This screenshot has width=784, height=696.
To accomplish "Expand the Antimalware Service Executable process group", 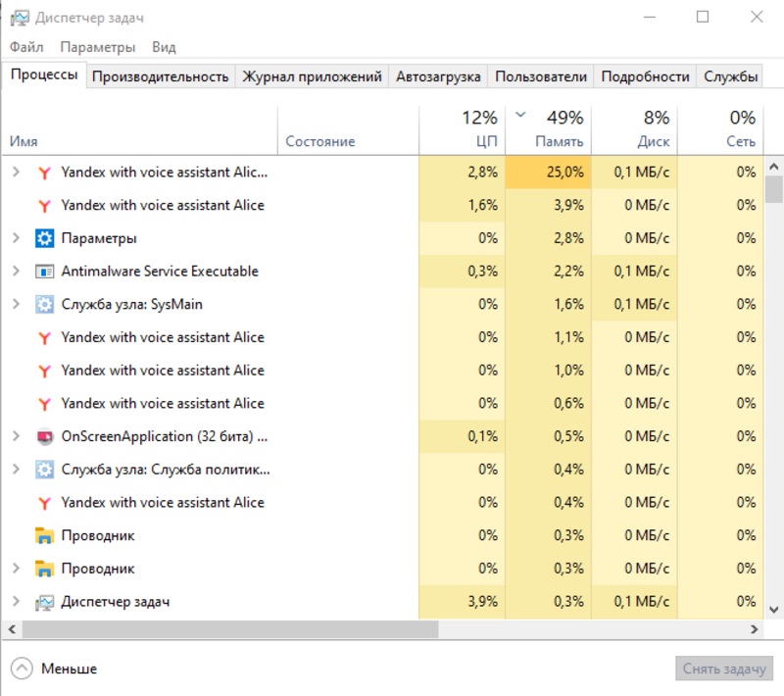I will [16, 272].
